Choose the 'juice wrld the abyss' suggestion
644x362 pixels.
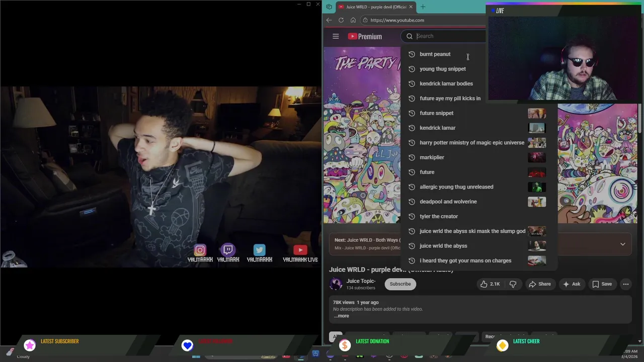[443, 246]
